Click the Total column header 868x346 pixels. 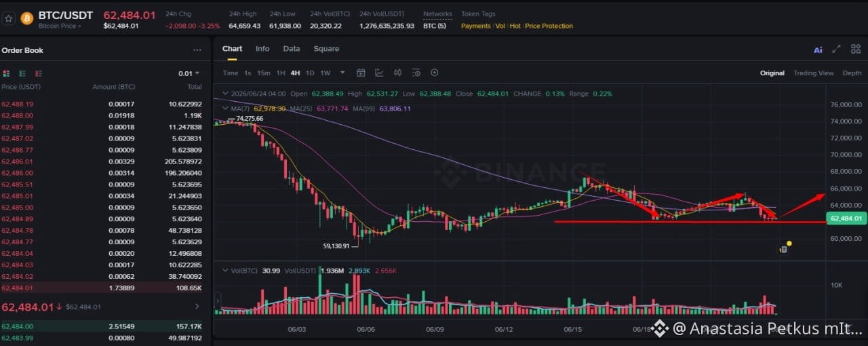click(195, 87)
